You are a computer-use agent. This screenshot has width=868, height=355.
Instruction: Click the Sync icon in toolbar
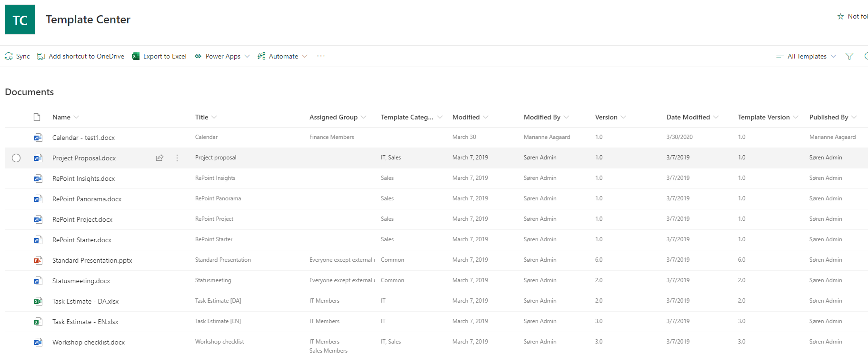click(x=9, y=56)
